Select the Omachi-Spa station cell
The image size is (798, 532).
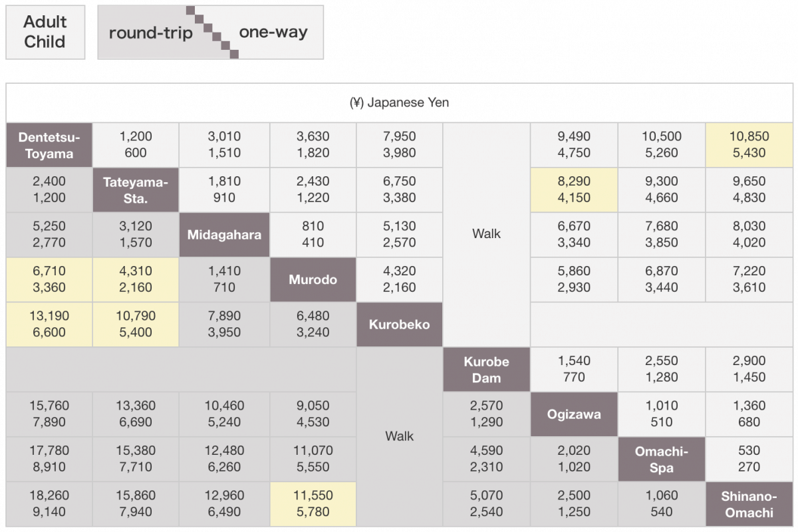click(661, 459)
